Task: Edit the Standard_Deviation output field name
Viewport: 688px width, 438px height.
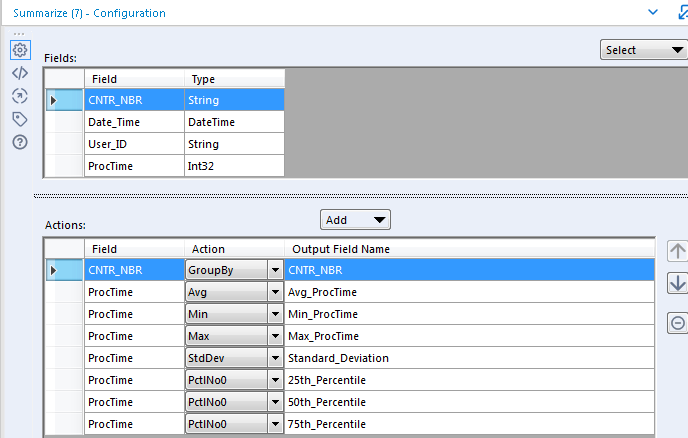Action: pos(469,358)
